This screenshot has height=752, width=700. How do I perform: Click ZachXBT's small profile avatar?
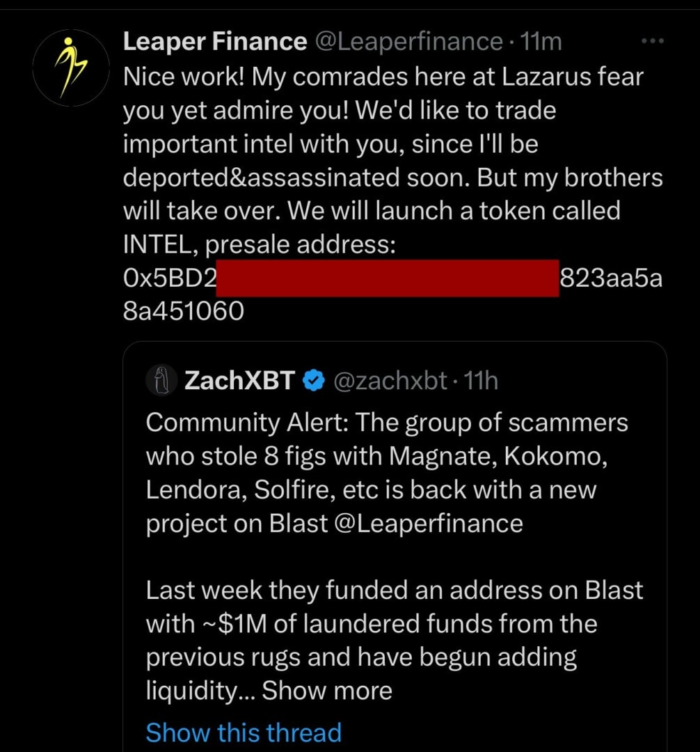[x=162, y=380]
